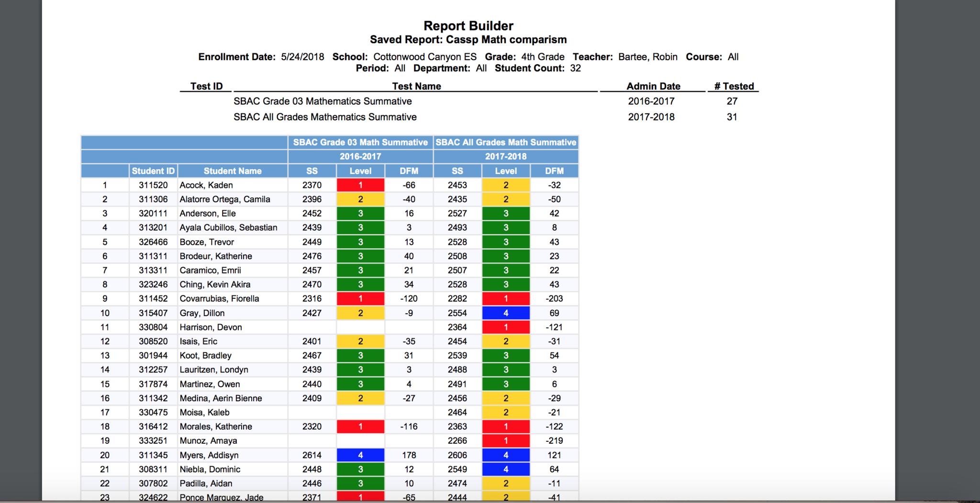Select the "SBAC Grade 03 Mathematics Summative" test name
The image size is (980, 503).
(323, 101)
